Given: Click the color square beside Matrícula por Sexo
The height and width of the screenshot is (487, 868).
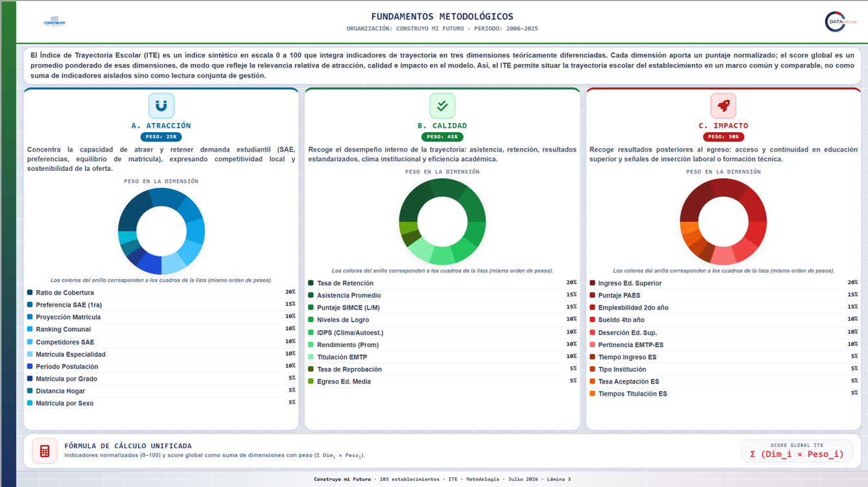Looking at the screenshot, I should tap(30, 403).
